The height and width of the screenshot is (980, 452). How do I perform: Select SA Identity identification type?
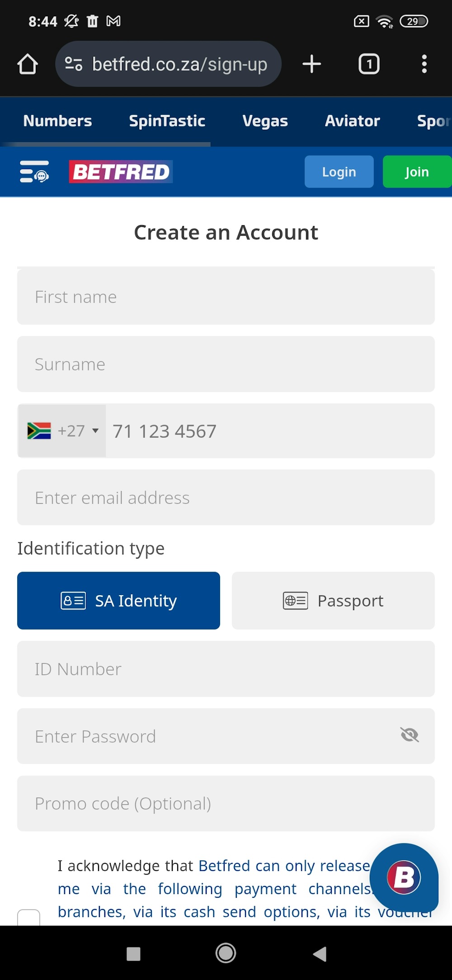click(x=118, y=601)
